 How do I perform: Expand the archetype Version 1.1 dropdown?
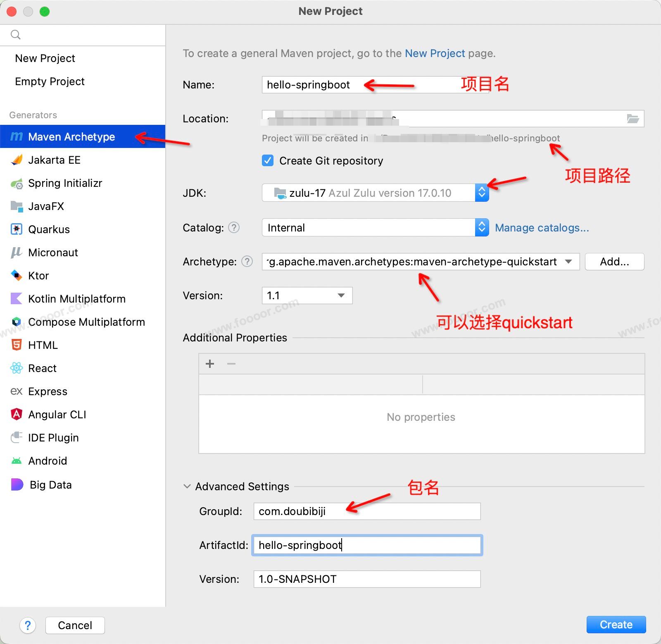[341, 296]
